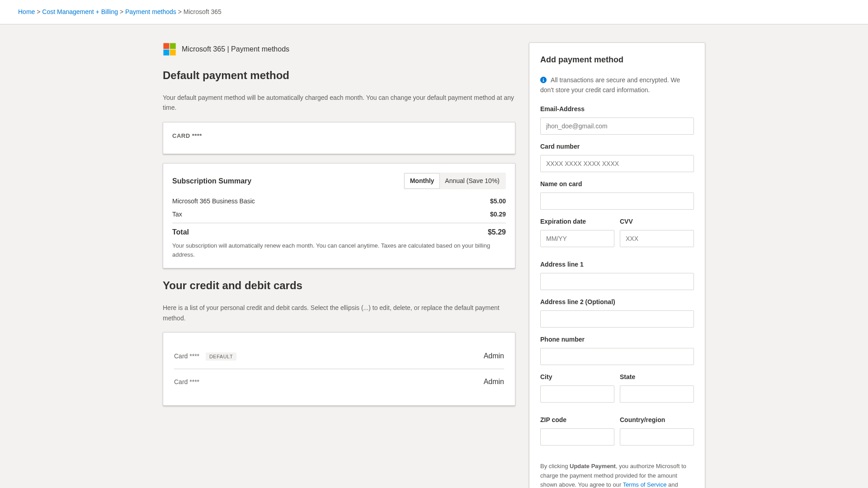
Task: Select the default CARD **** box
Action: tap(339, 138)
